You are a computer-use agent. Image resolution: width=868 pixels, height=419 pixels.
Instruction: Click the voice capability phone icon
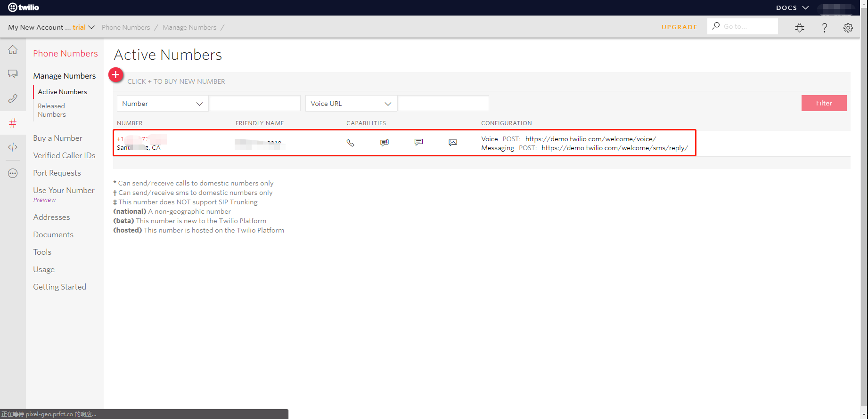[350, 143]
